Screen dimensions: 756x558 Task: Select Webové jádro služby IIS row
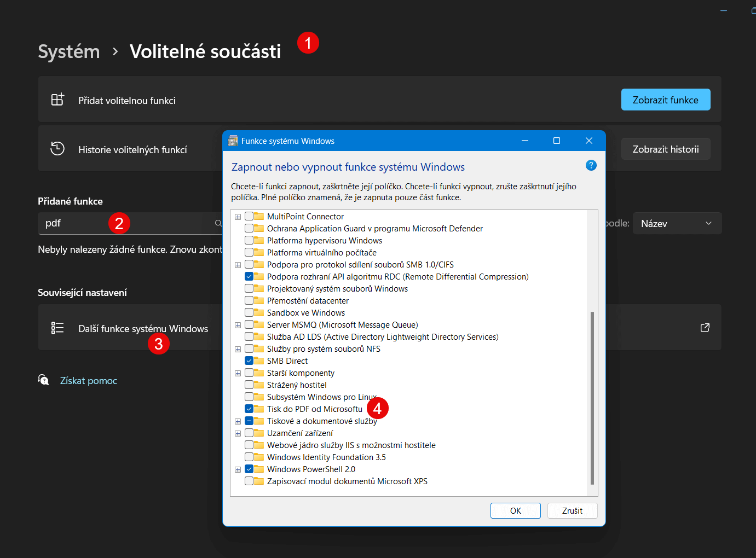[351, 445]
